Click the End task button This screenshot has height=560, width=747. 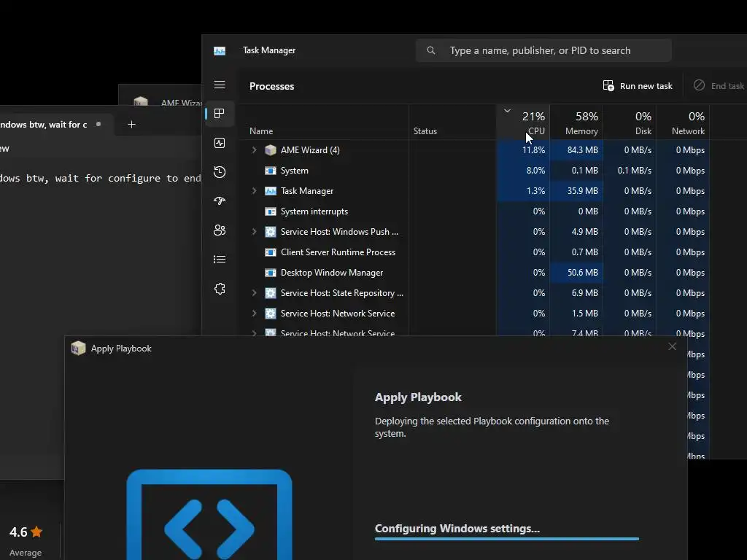point(719,86)
